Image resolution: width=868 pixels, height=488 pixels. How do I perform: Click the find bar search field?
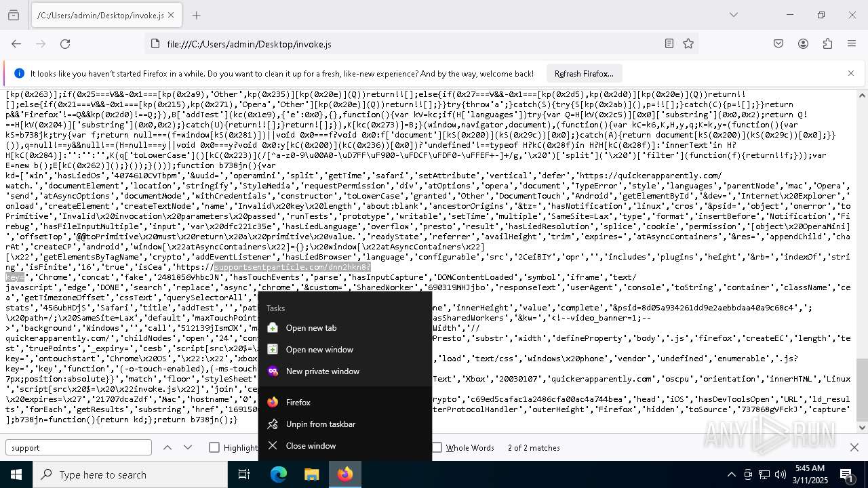tap(79, 448)
